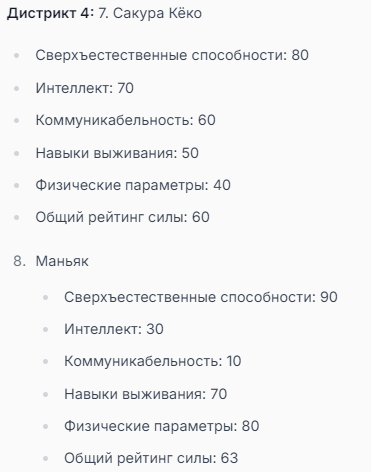Screen dimensions: 371x472
Task: Click the bullet before 'Навыки выживания: 50'
Action: 17,153
